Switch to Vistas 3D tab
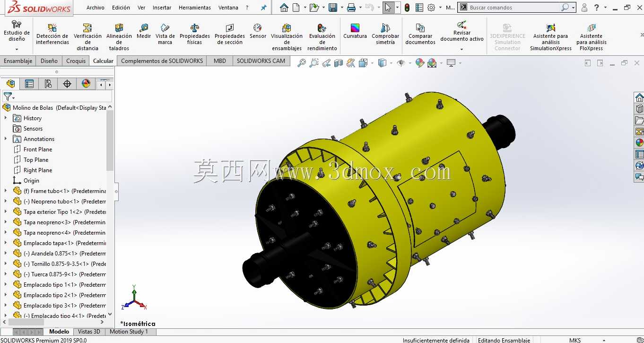 tap(89, 332)
